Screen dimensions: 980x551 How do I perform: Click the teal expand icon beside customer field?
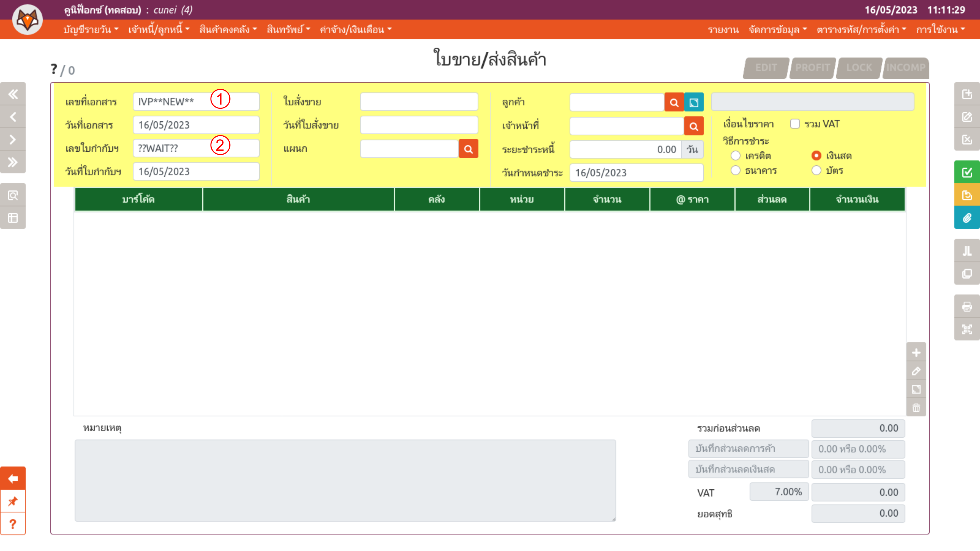(694, 102)
